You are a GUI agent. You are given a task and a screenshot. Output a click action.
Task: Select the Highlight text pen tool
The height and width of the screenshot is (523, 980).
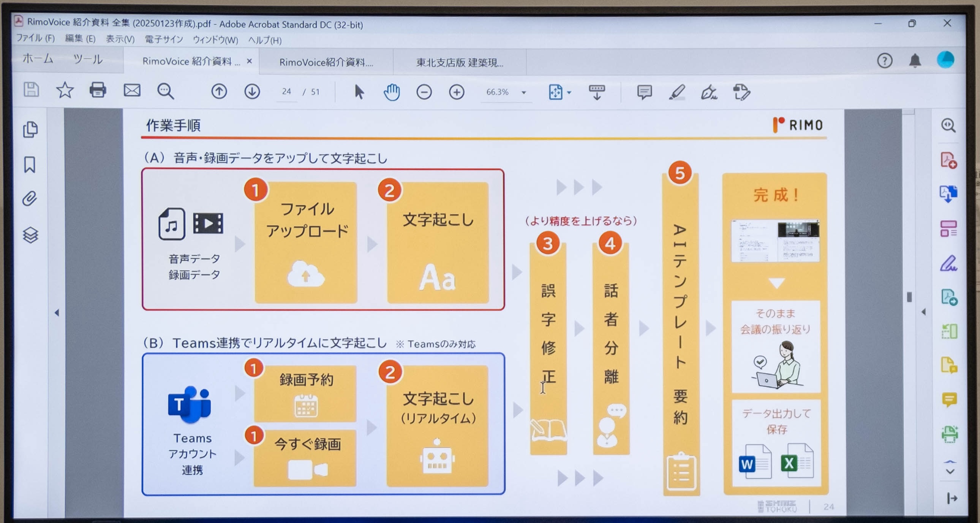[677, 92]
